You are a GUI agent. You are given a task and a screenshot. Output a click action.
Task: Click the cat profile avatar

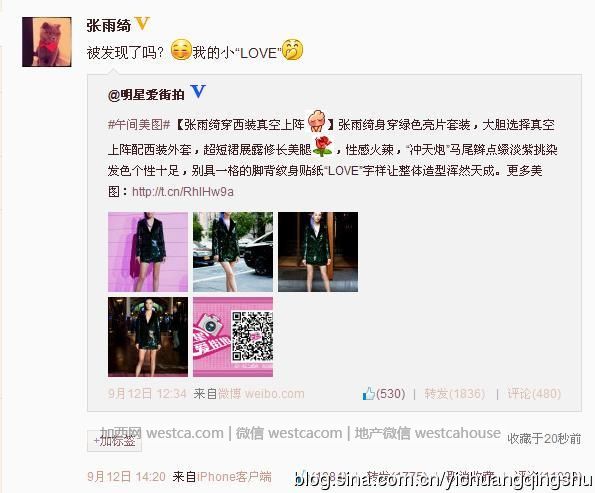coord(47,42)
